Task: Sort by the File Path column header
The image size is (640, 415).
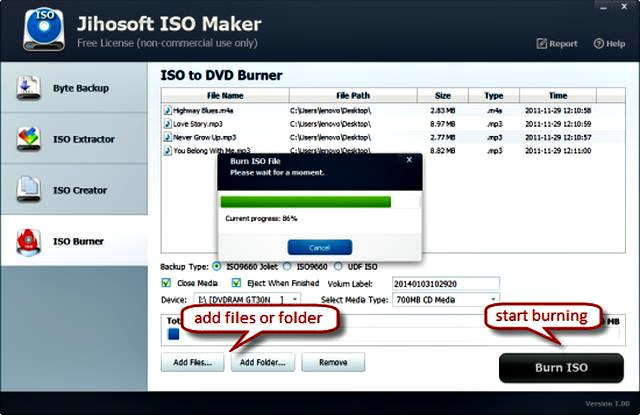Action: 353,95
